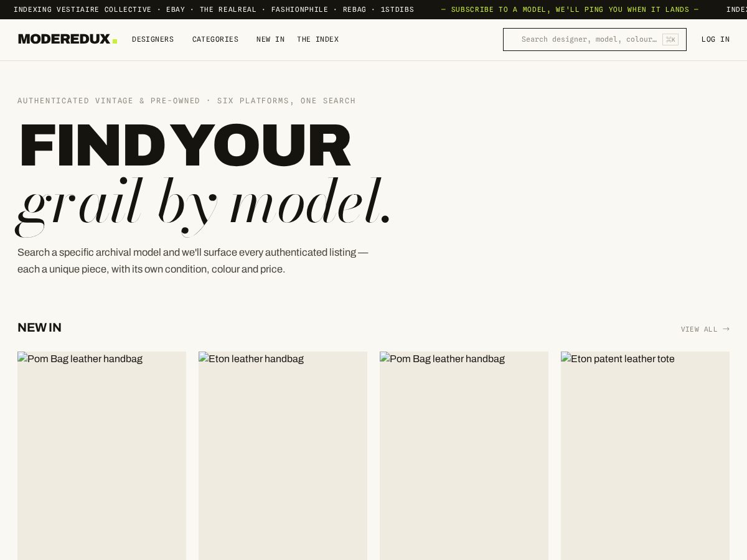
Task: Open the Categories menu
Action: [215, 39]
